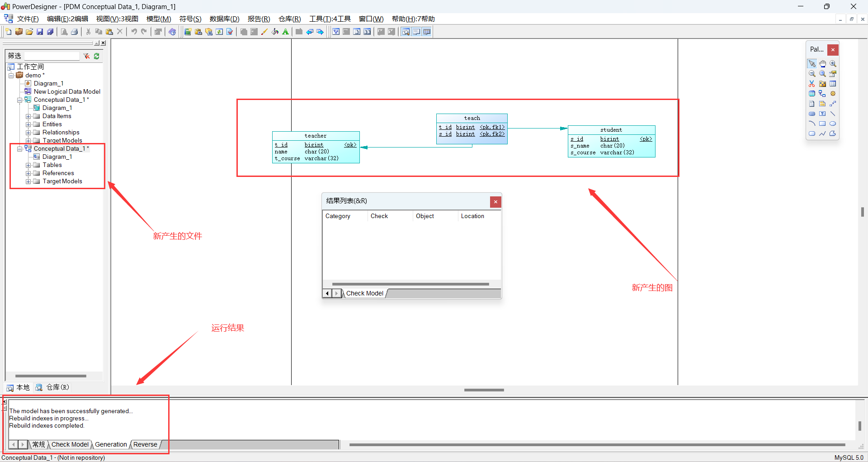Select the scissors Delete tool in Palette
This screenshot has width=868, height=462.
click(812, 84)
